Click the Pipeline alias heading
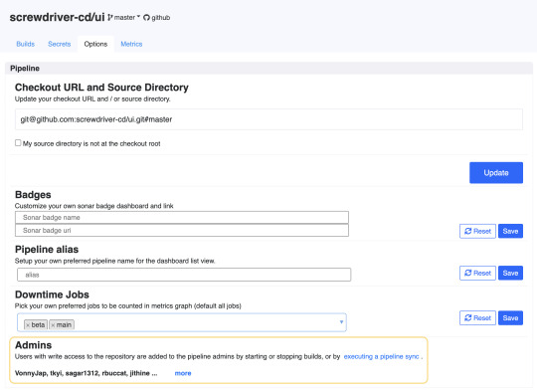 coord(47,250)
